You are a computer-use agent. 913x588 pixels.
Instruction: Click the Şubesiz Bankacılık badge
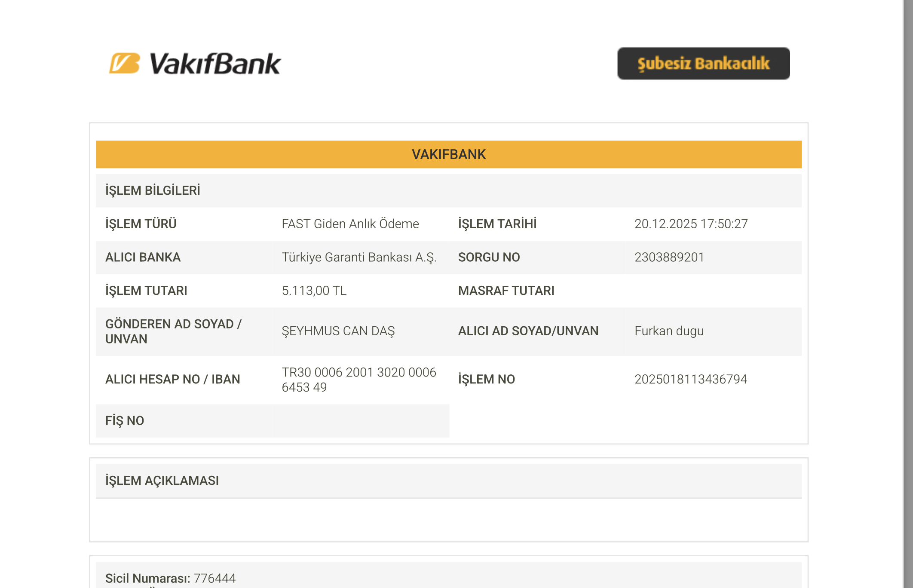coord(704,64)
